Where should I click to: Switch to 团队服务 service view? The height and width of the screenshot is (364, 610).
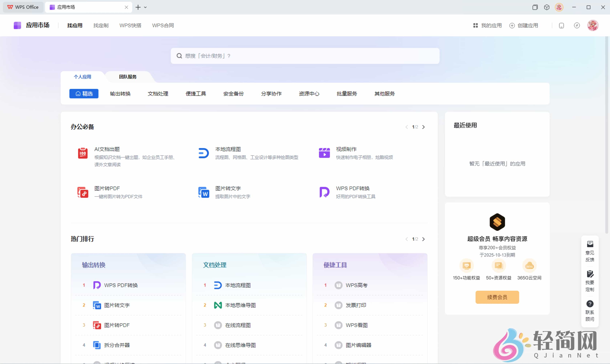[127, 77]
